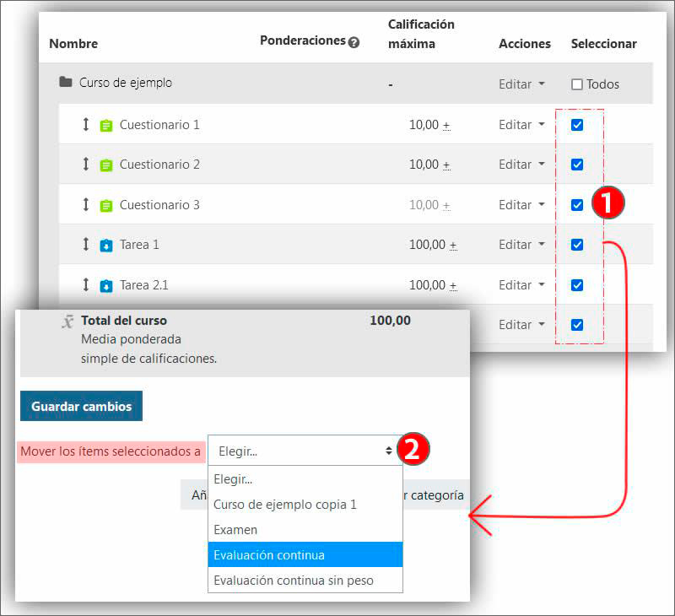Check the Todos select-all checkbox
Viewport: 675px width, 616px height.
coord(577,84)
